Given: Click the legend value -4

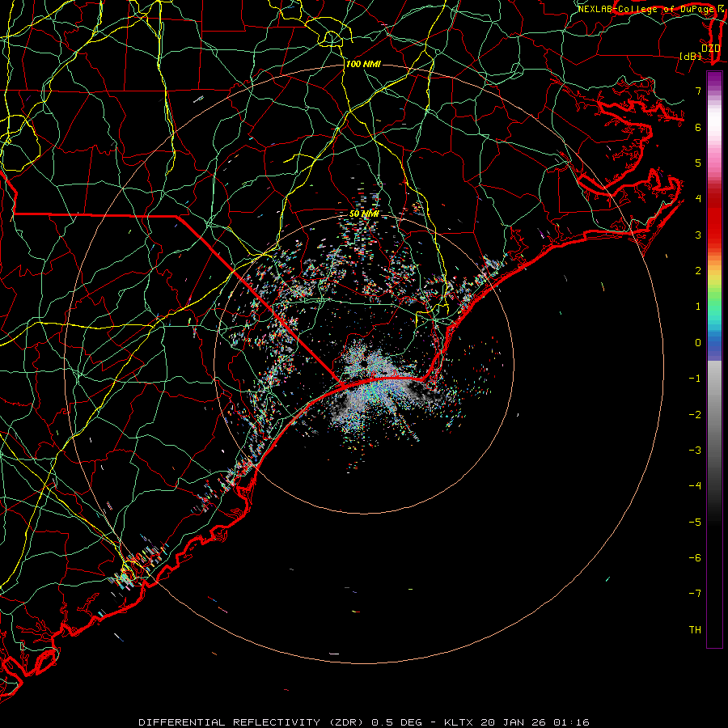Looking at the screenshot, I should click(695, 486).
